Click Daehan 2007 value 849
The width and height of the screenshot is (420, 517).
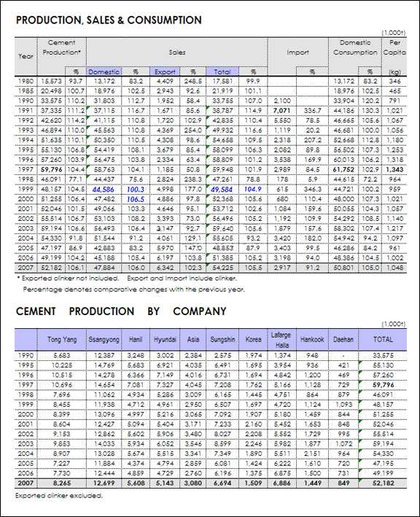tap(343, 483)
